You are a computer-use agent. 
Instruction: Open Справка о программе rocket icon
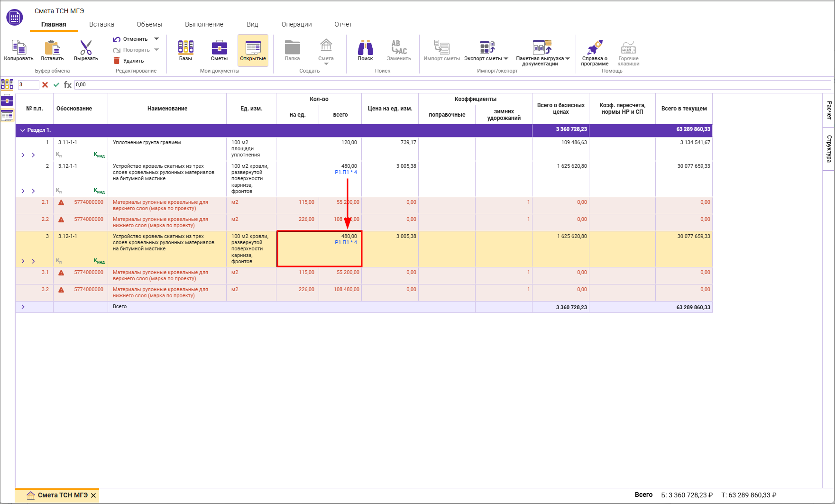(x=595, y=48)
